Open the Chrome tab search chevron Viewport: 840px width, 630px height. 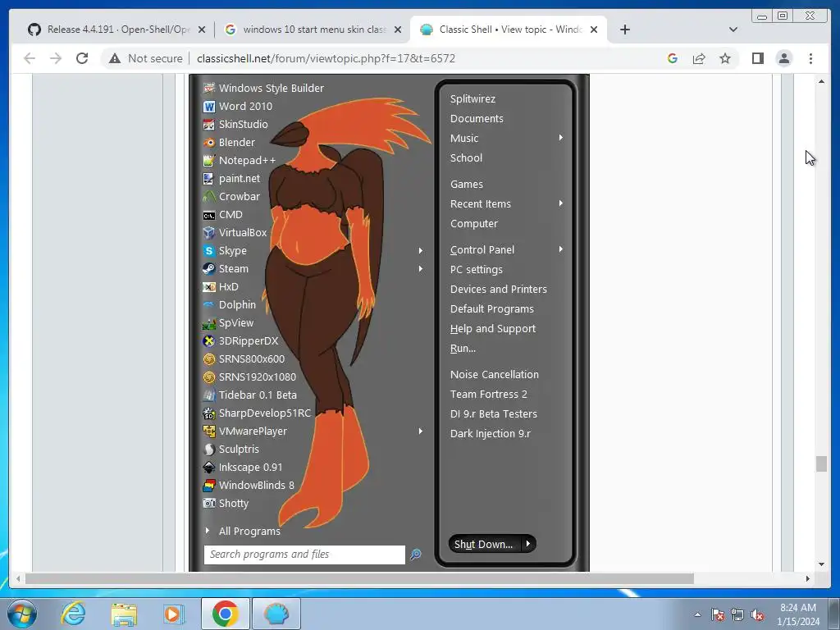coord(733,30)
